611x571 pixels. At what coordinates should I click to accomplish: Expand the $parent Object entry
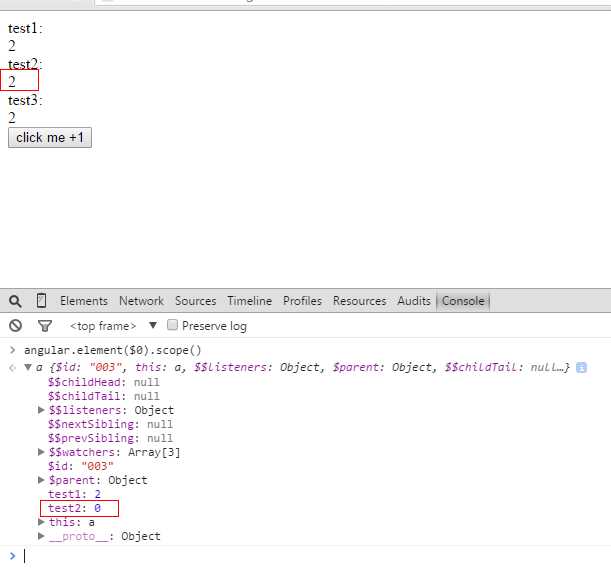click(x=41, y=480)
